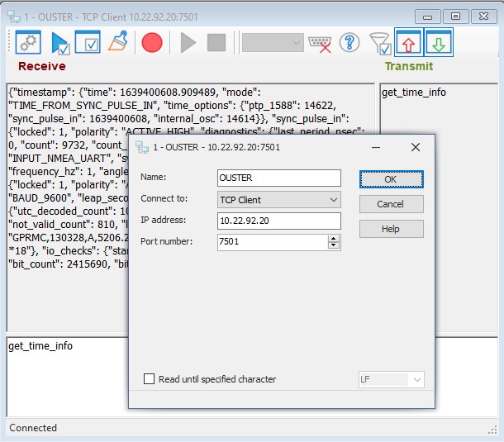Click the OK button
The image size is (504, 442).
[391, 179]
